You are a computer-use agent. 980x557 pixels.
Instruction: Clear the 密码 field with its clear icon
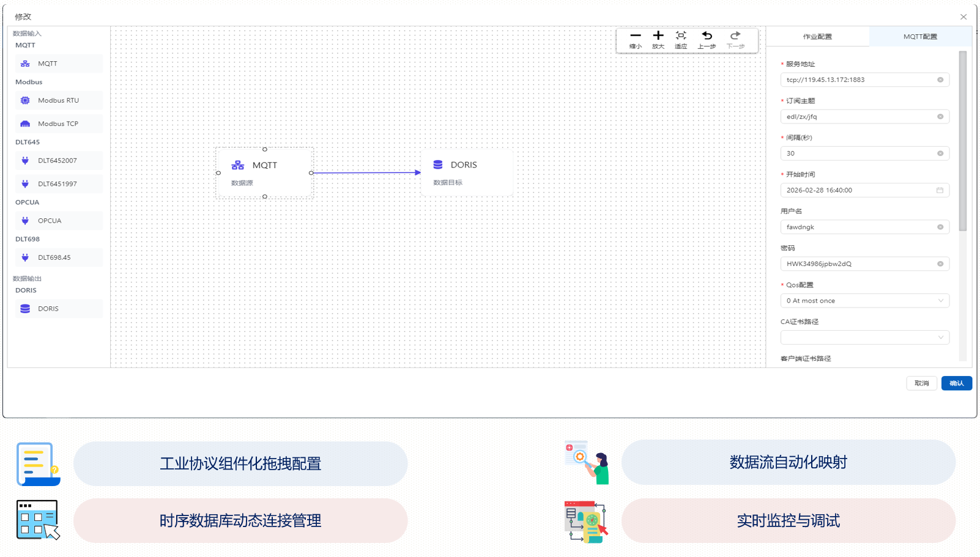(x=940, y=264)
